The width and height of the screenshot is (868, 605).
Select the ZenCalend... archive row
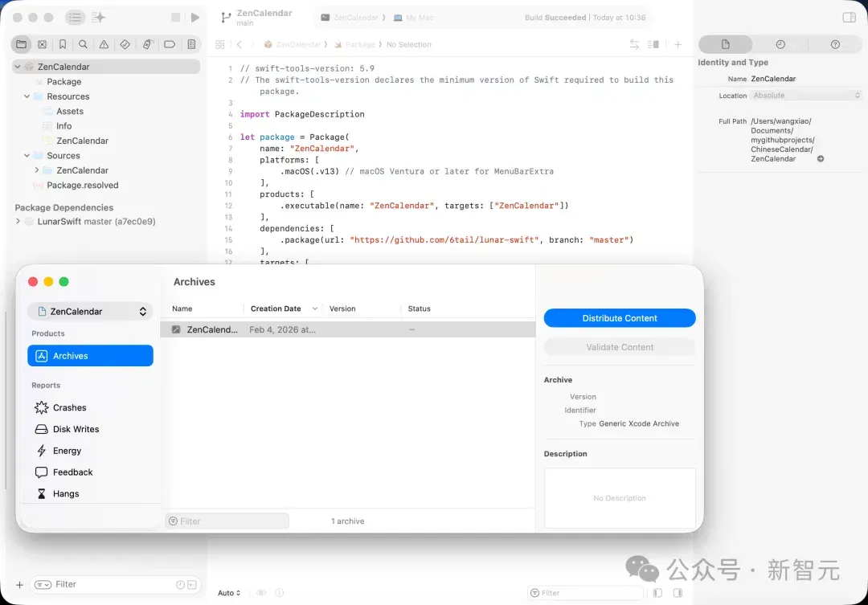348,330
